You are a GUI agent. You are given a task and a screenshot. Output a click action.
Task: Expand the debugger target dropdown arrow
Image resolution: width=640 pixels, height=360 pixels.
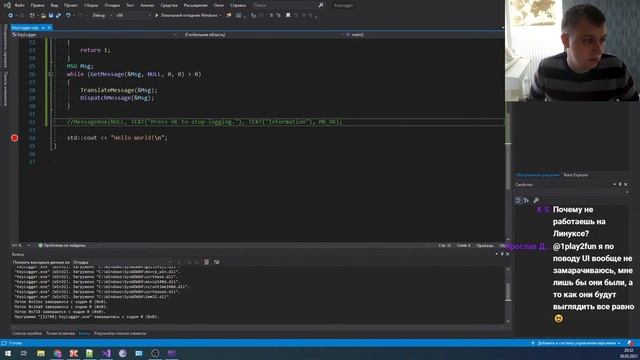point(220,16)
